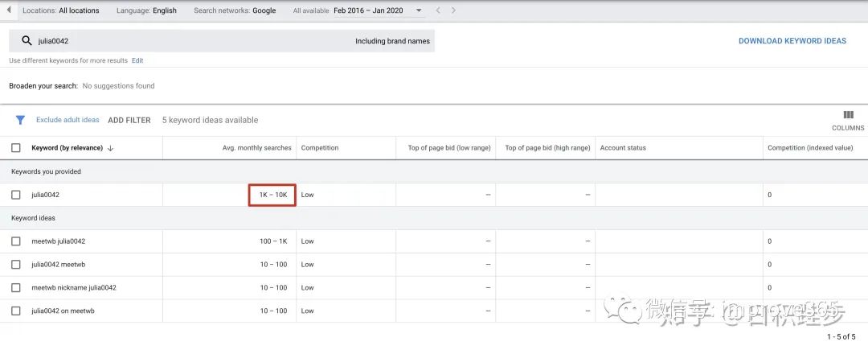Sort by Avg. monthly searches header
The height and width of the screenshot is (350, 868).
(256, 148)
